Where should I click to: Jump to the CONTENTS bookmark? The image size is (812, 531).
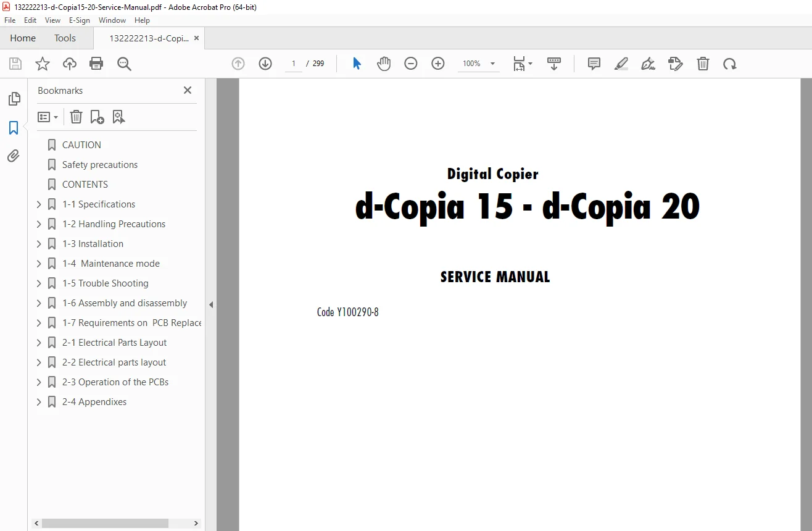click(85, 185)
